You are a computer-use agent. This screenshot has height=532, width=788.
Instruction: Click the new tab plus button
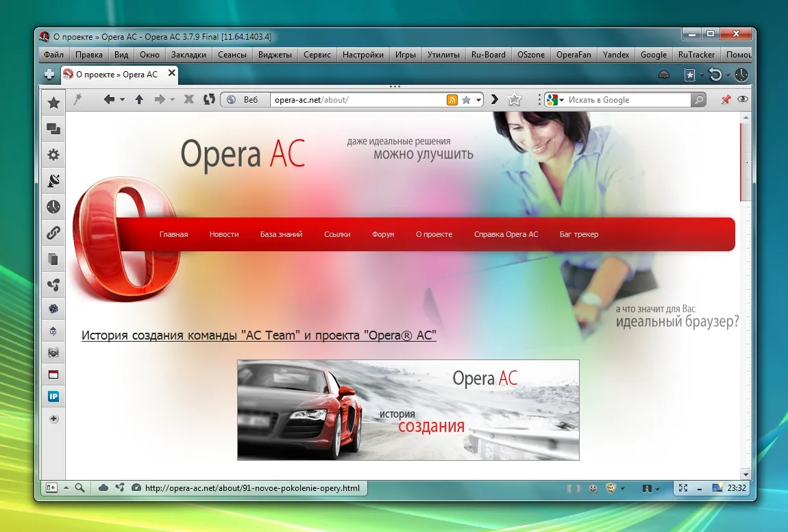pyautogui.click(x=49, y=74)
